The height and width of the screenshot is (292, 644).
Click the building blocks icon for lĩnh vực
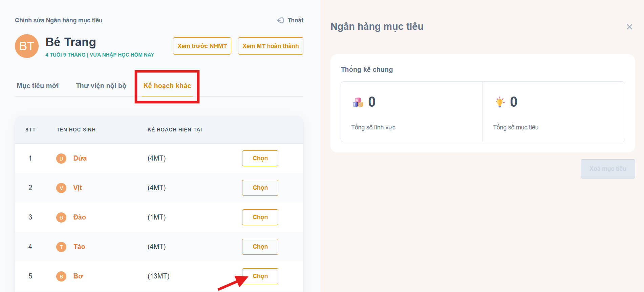[x=358, y=102]
